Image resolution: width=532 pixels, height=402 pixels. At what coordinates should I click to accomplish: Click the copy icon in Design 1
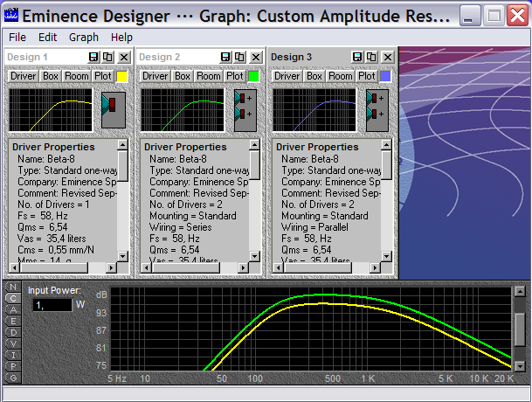coord(107,57)
